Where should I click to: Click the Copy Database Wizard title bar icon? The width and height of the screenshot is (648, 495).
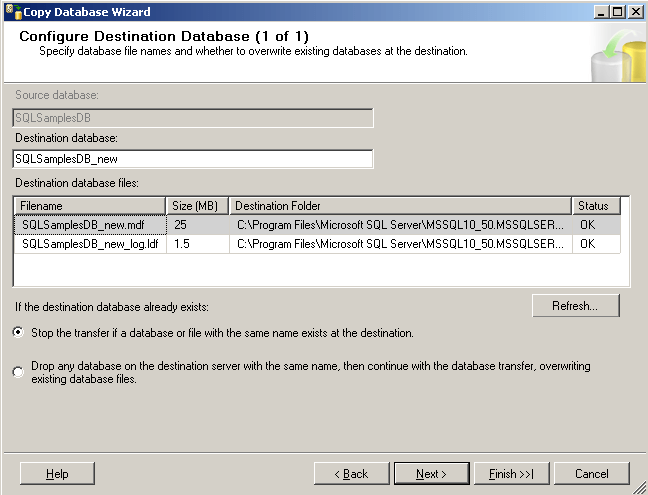pos(14,12)
